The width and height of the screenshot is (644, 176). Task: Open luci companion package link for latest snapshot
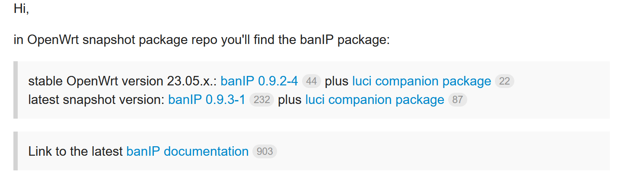375,100
